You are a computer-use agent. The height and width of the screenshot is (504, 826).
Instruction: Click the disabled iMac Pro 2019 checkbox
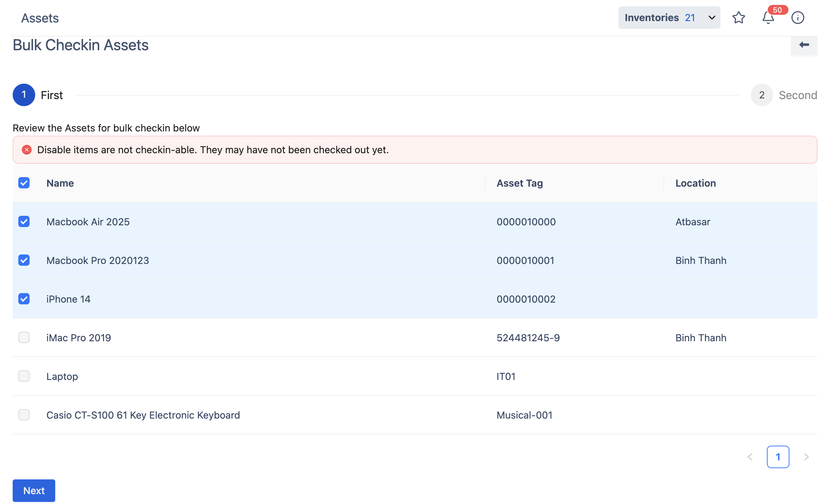click(24, 337)
